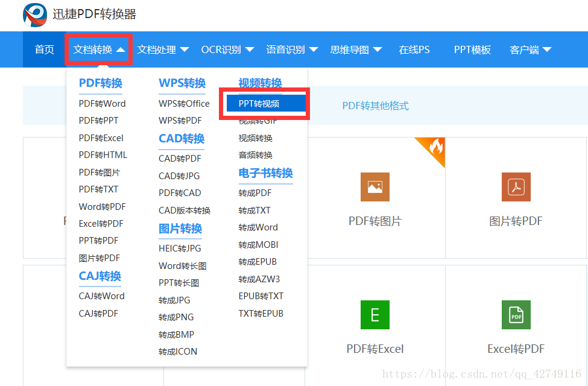Click the green PDF转Excel icon
Viewport: 588px width, 386px height.
375,315
